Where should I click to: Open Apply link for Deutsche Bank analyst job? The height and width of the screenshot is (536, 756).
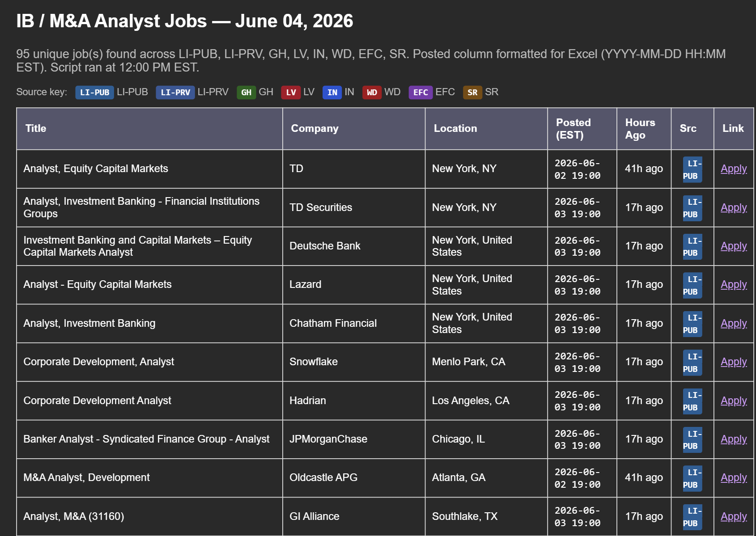pos(734,246)
